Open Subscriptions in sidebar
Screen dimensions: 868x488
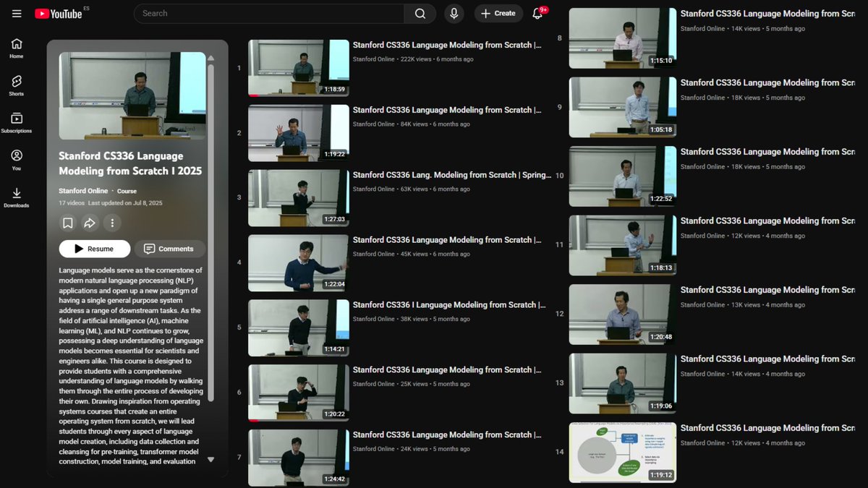[x=17, y=123]
